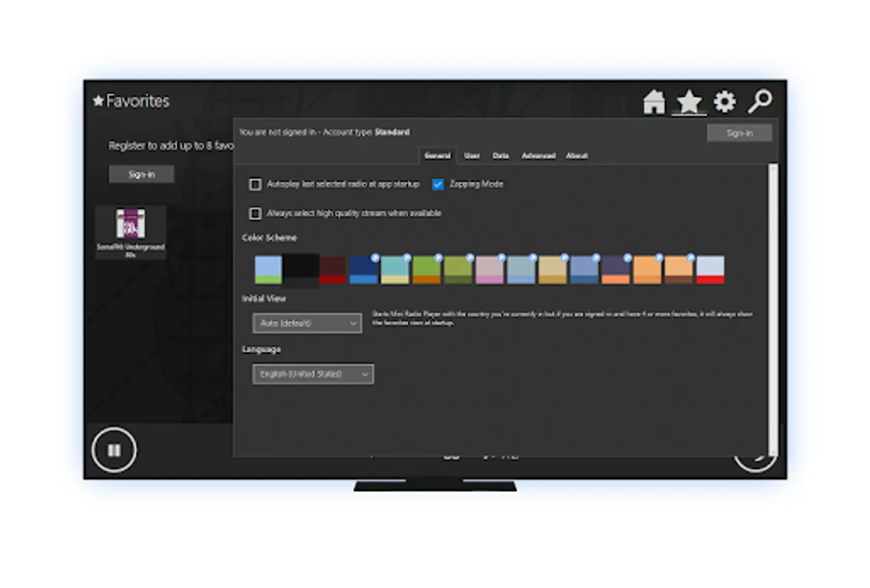Pick the black color scheme swatch
The width and height of the screenshot is (870, 588).
pos(300,270)
